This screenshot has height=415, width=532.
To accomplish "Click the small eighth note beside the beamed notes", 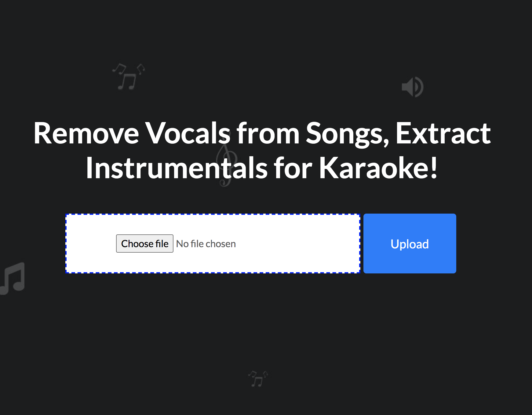I will tap(140, 70).
